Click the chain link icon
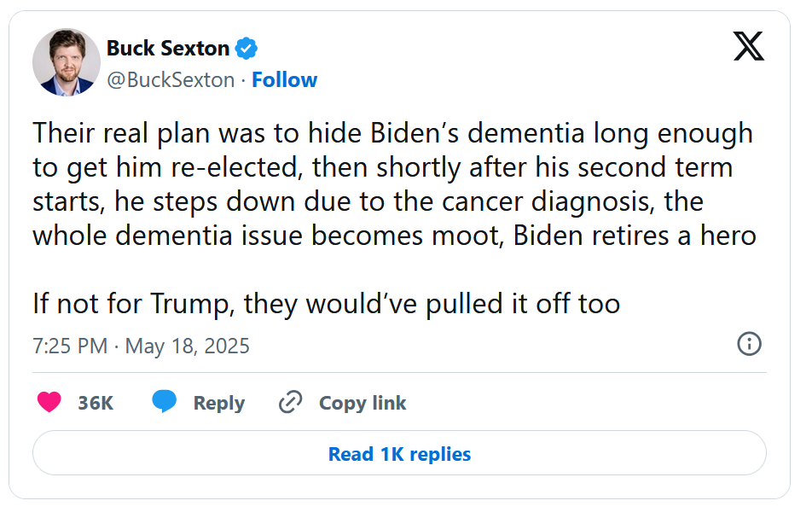 click(x=291, y=402)
